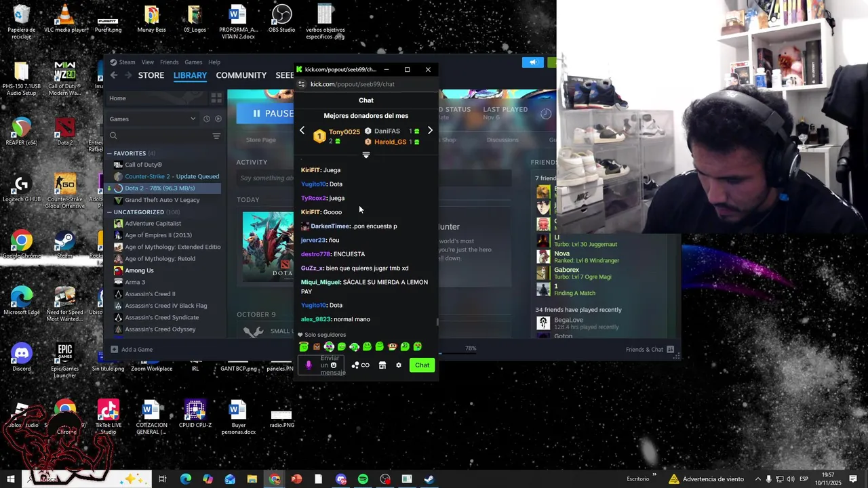Open Kick shop storefront icon
Image resolution: width=868 pixels, height=488 pixels.
(x=382, y=365)
